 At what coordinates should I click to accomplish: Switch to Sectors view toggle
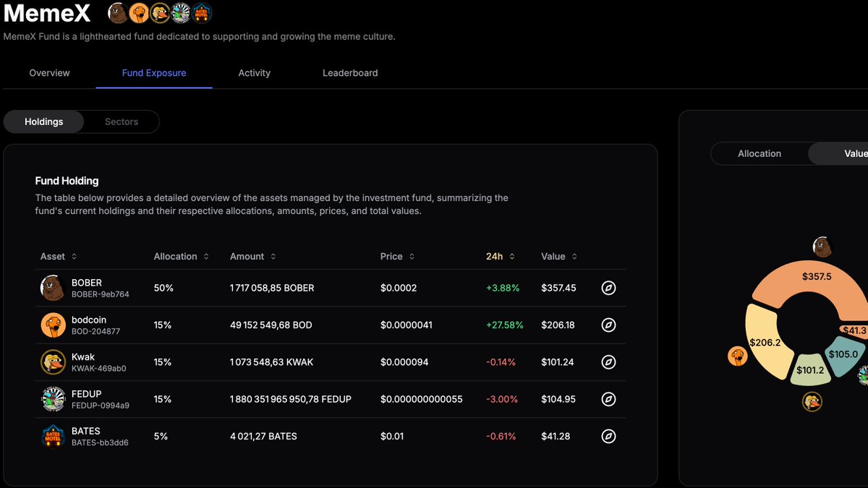coord(122,121)
